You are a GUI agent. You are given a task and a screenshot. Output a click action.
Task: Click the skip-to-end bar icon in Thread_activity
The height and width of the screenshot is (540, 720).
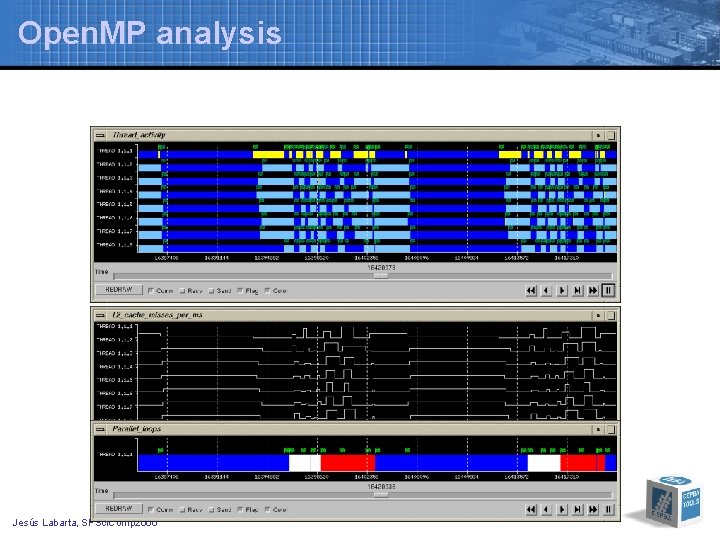pos(578,290)
